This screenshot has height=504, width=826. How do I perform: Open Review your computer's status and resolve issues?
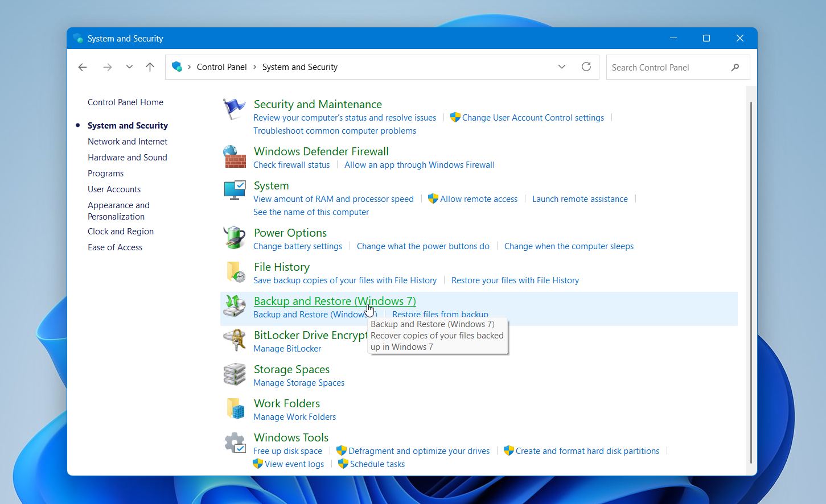344,118
